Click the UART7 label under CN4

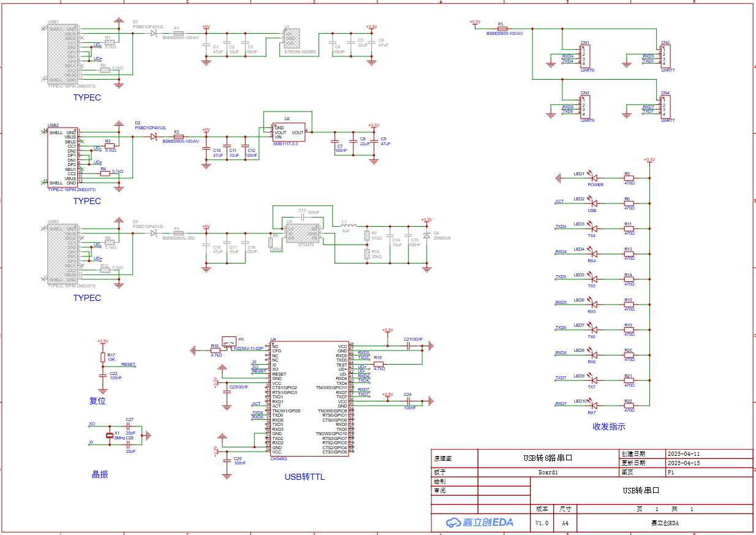(668, 121)
